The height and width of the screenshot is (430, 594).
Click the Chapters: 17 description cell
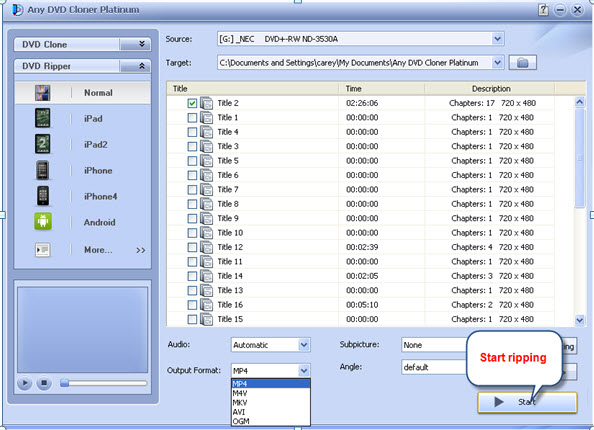pos(492,103)
